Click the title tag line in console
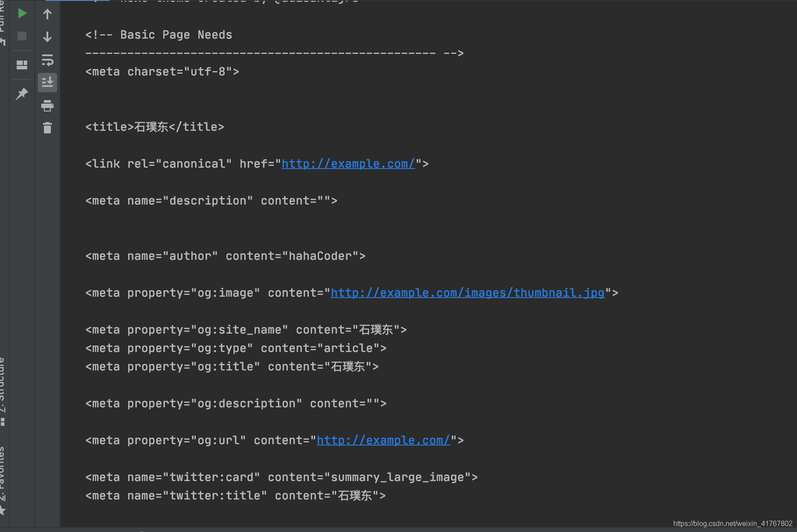Viewport: 797px width, 532px height. coord(154,127)
